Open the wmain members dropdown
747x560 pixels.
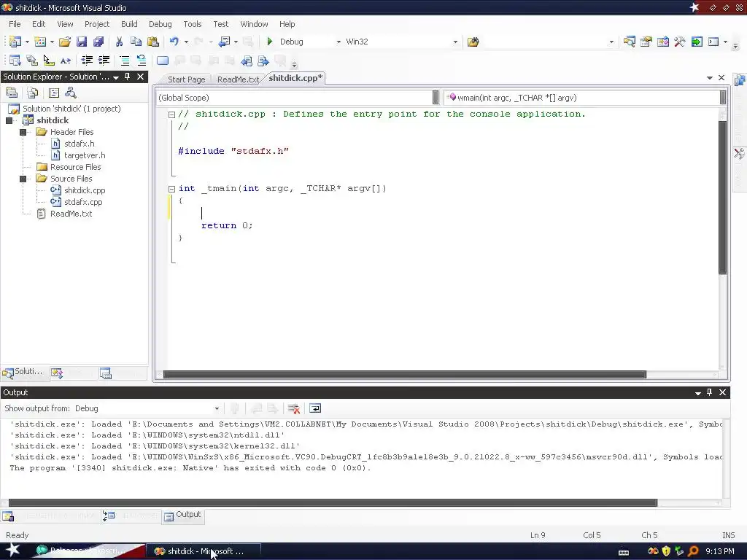point(723,98)
